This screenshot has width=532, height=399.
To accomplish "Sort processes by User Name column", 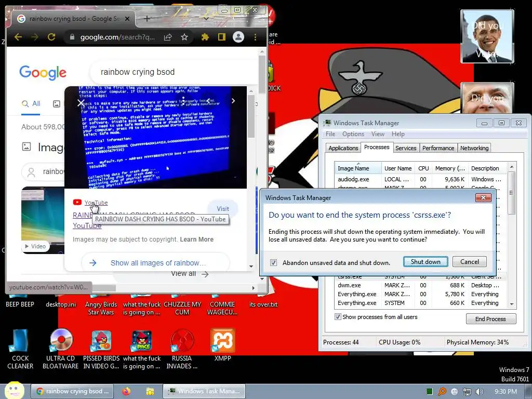I will click(x=397, y=168).
